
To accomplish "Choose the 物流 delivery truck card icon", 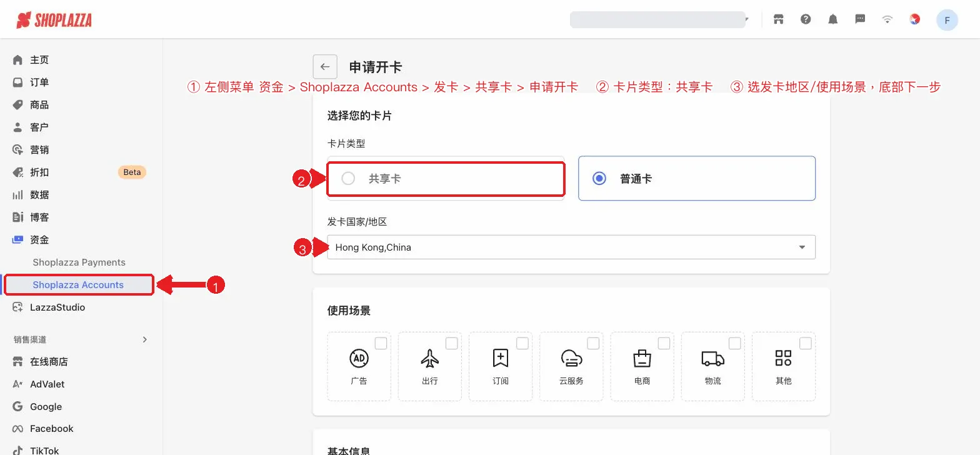I will click(x=713, y=358).
